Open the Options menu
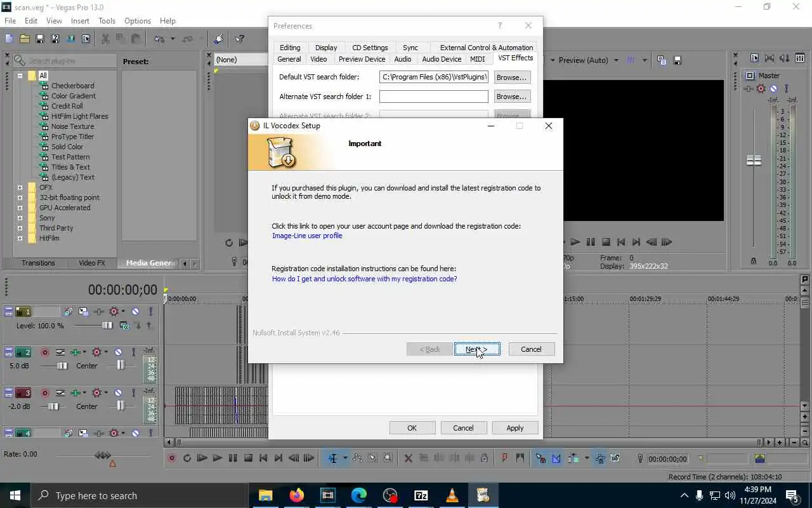 (138, 21)
